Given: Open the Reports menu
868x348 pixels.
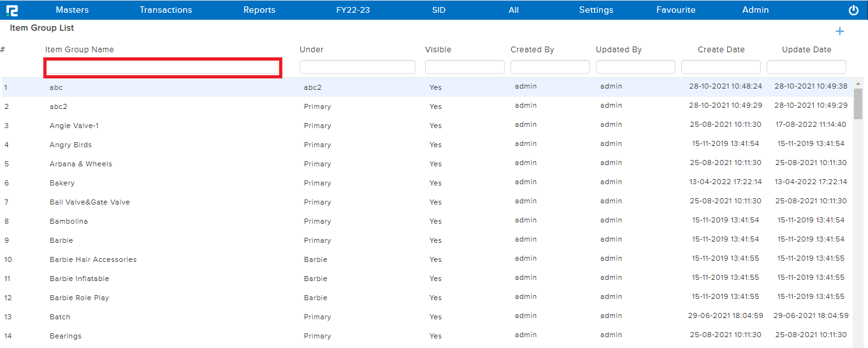Looking at the screenshot, I should point(259,10).
